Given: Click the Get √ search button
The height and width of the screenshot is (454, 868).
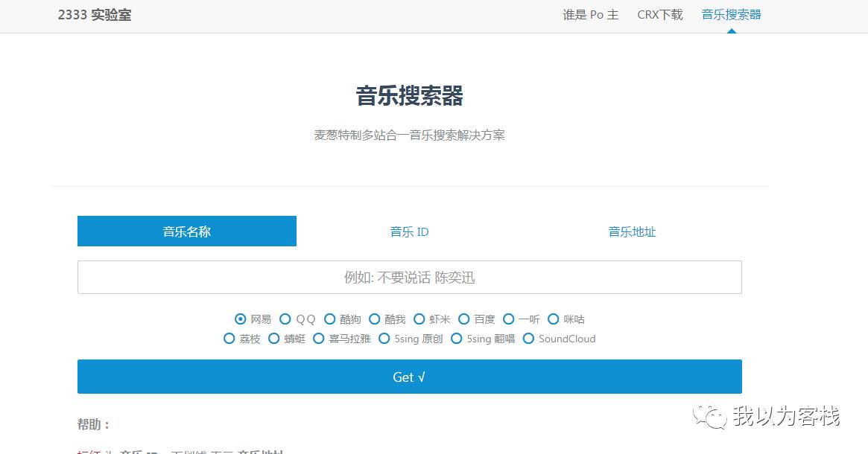Looking at the screenshot, I should tap(410, 377).
